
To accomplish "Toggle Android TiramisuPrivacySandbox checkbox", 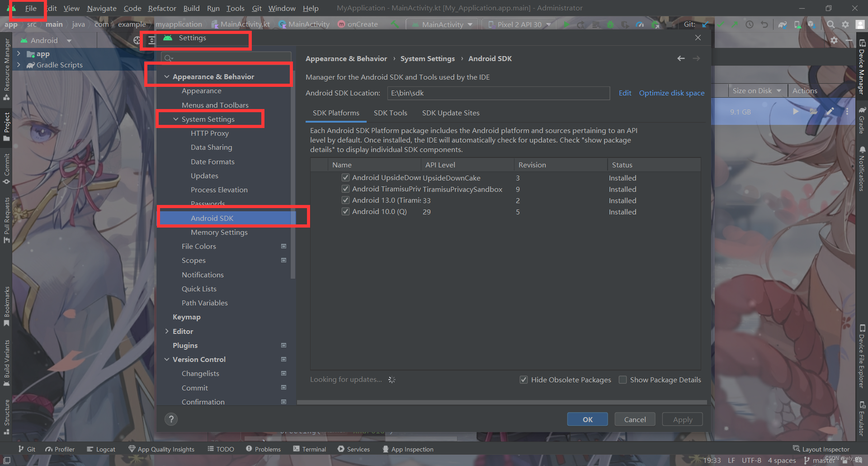I will point(345,189).
